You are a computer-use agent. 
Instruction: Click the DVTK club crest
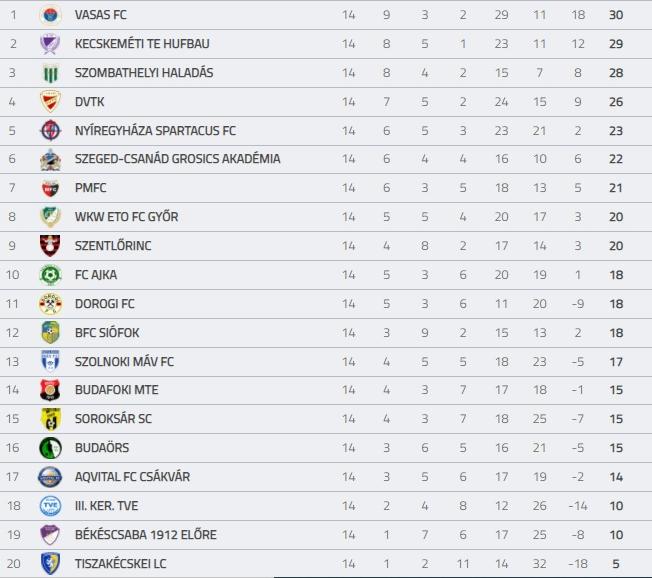pyautogui.click(x=50, y=102)
